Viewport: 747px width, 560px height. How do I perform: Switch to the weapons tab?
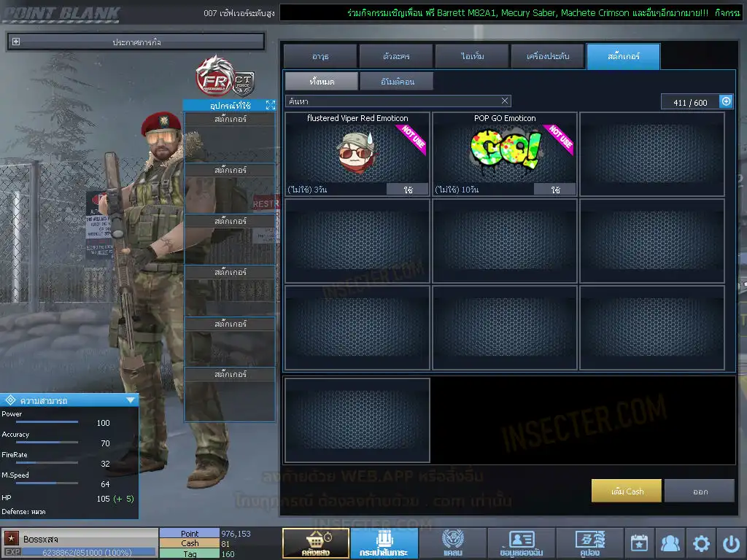(320, 56)
